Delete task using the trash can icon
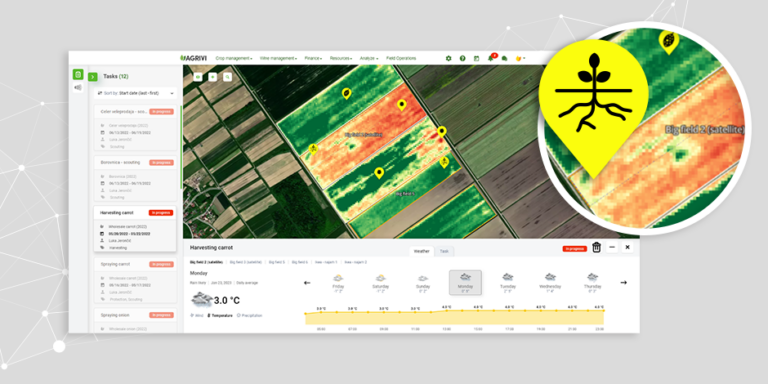The height and width of the screenshot is (384, 768). (596, 247)
